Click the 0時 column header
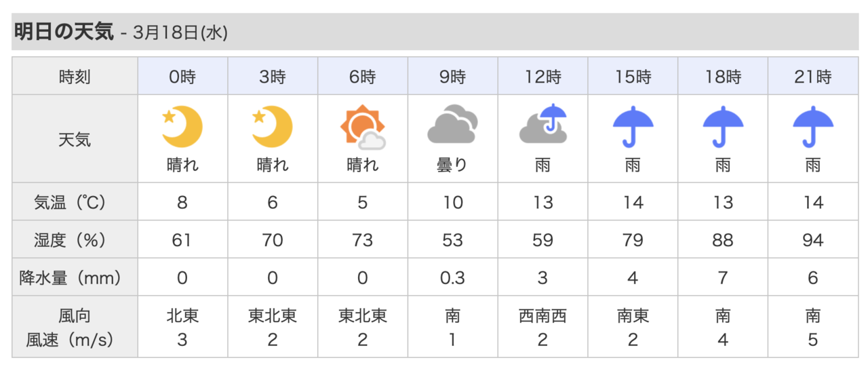868x371 pixels. pyautogui.click(x=182, y=77)
